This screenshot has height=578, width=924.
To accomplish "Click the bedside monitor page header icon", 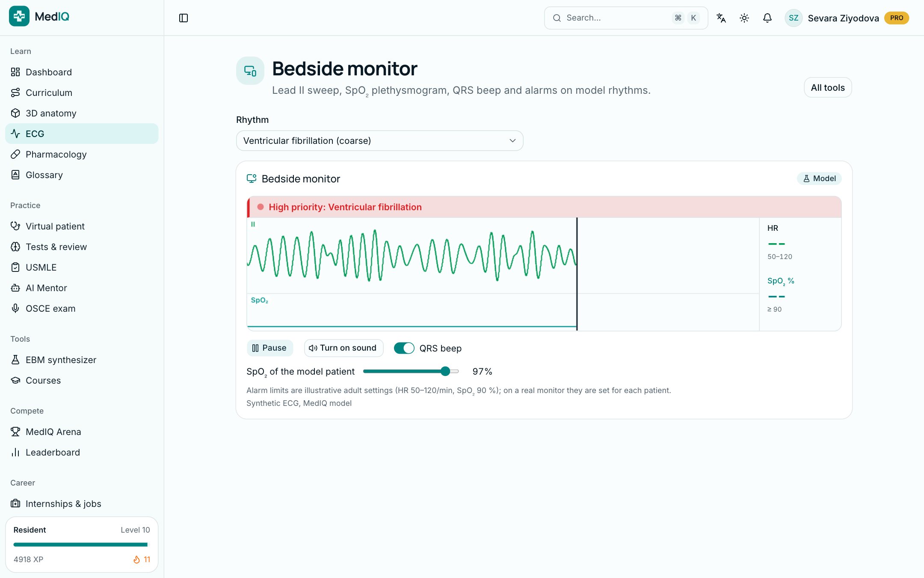I will coord(250,71).
